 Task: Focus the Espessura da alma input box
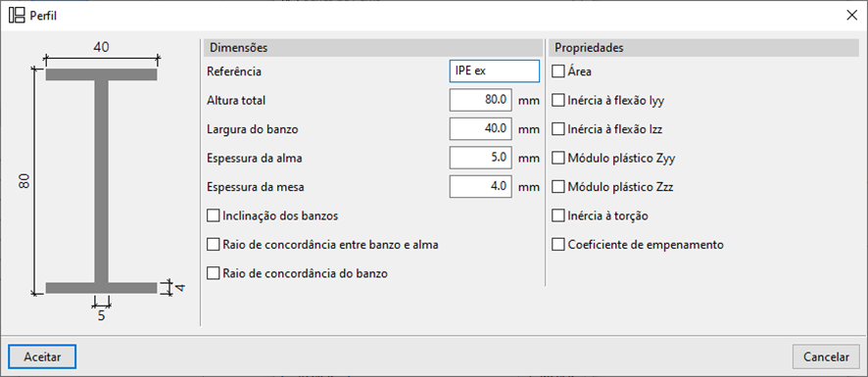coord(480,158)
